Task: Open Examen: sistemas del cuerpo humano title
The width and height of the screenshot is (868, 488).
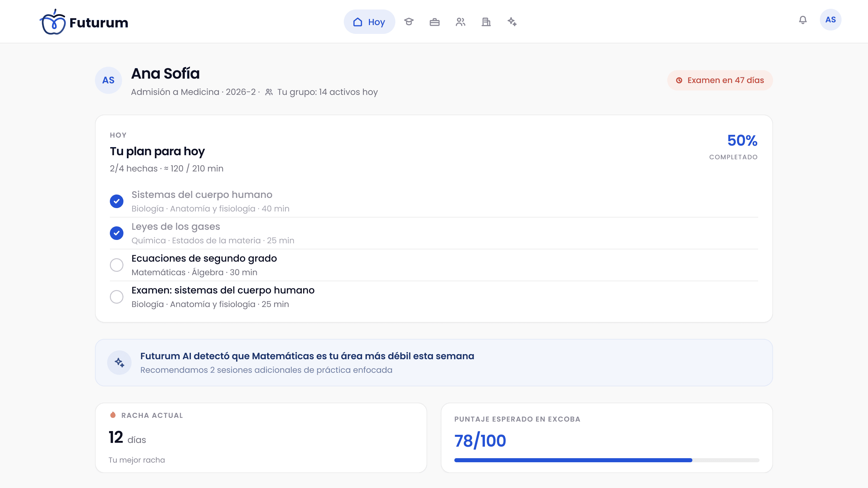Action: click(223, 290)
